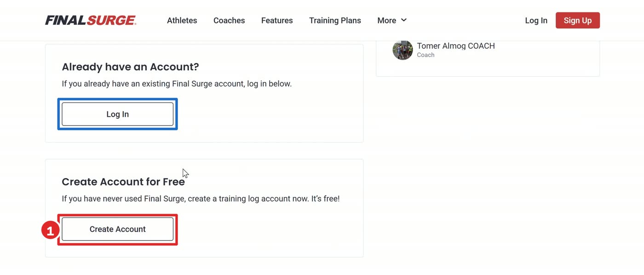The image size is (644, 275).
Task: Open Training Plans in navigation
Action: (335, 21)
